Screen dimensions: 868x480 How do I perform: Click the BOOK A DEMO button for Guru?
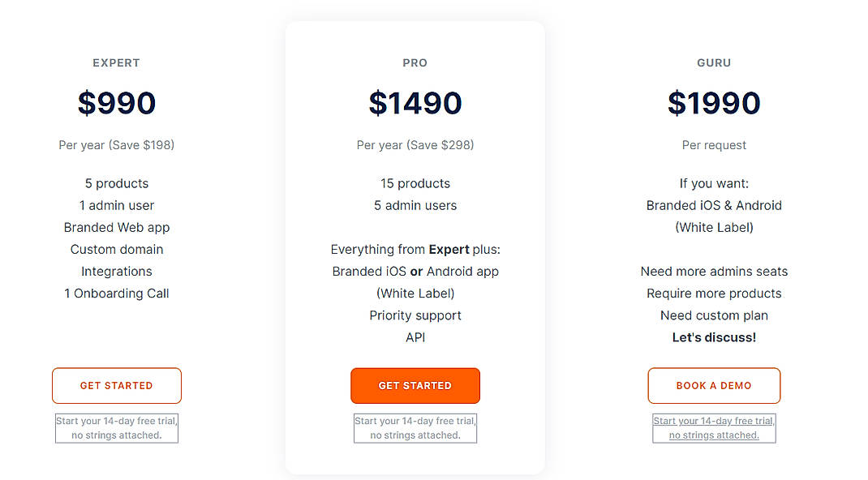[713, 385]
